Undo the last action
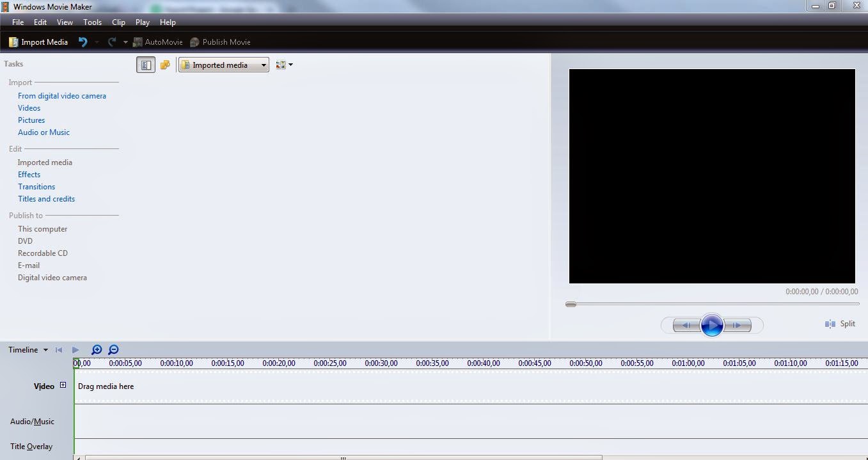 [82, 42]
